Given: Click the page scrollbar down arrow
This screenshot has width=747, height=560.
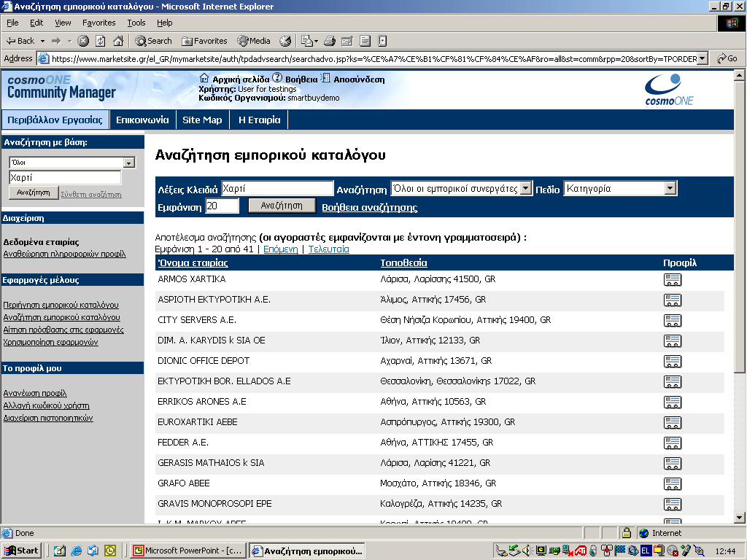Looking at the screenshot, I should coord(739,518).
